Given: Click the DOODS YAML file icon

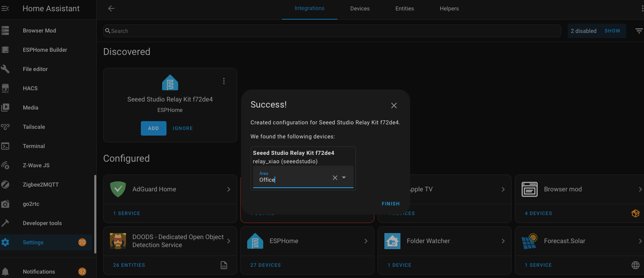Looking at the screenshot, I should tap(224, 265).
